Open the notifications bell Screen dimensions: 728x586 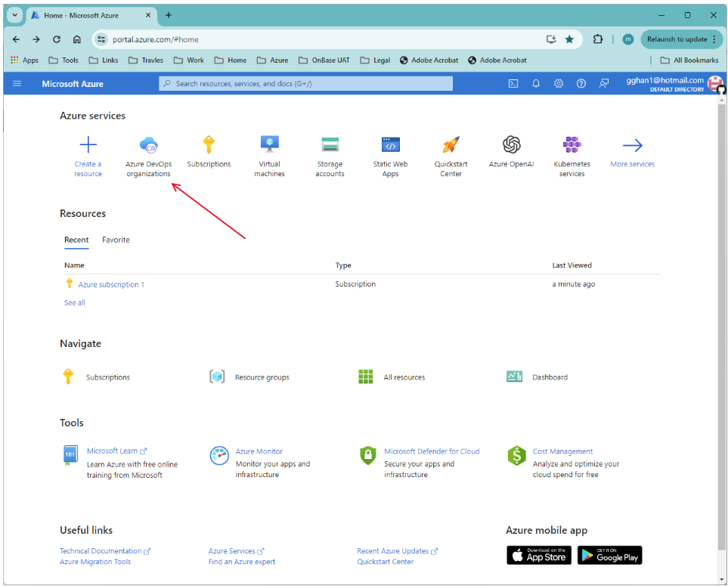pyautogui.click(x=536, y=83)
